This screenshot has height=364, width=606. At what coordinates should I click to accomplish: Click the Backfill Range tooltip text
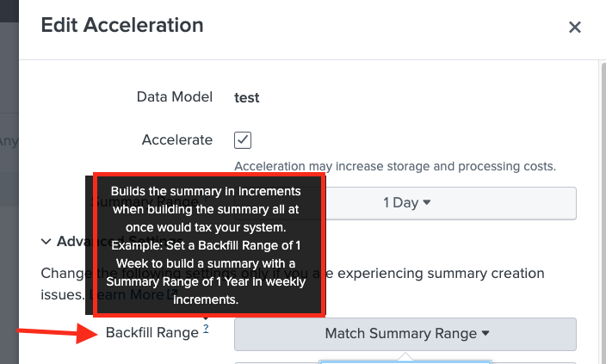206,245
